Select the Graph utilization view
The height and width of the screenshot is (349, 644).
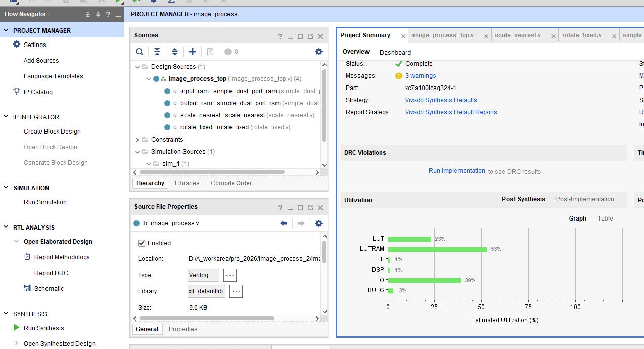coord(578,219)
